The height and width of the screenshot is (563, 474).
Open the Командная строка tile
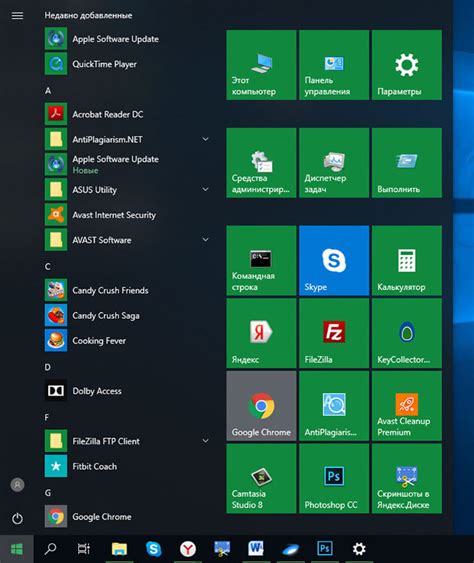pos(261,261)
